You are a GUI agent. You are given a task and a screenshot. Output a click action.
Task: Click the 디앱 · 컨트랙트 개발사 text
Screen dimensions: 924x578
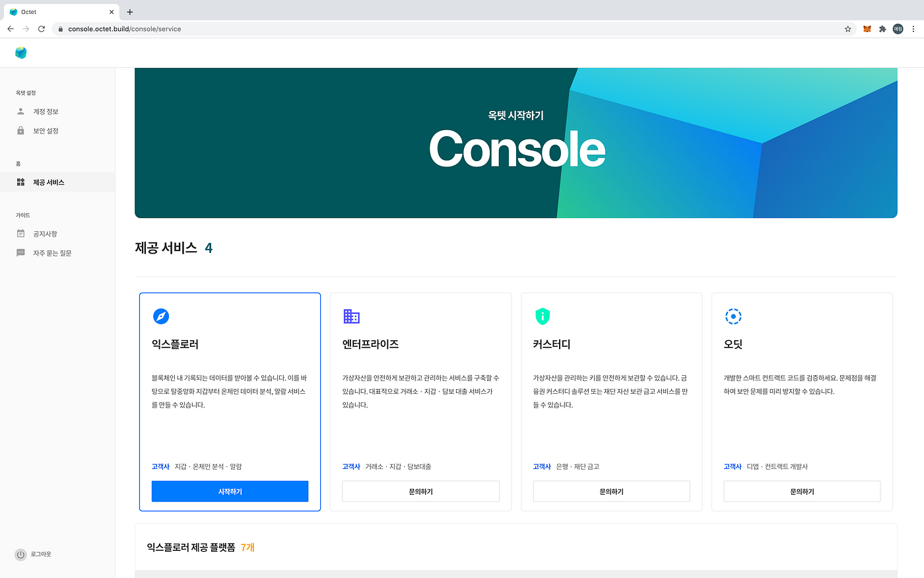(x=777, y=466)
